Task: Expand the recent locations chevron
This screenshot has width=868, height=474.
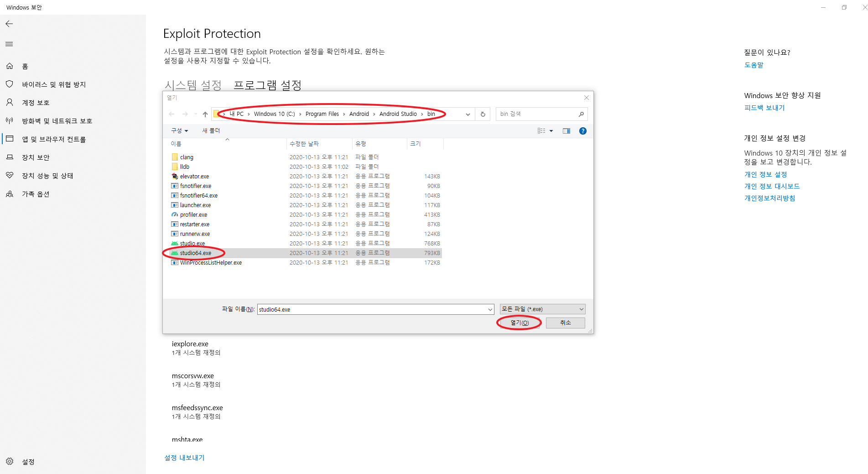Action: (x=196, y=114)
